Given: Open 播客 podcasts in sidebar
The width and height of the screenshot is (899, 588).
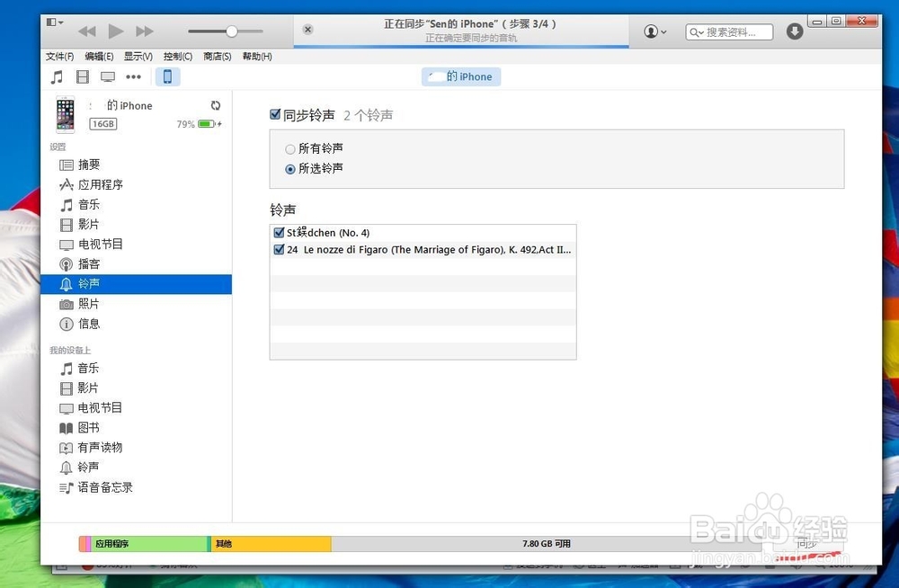Looking at the screenshot, I should [137, 264].
